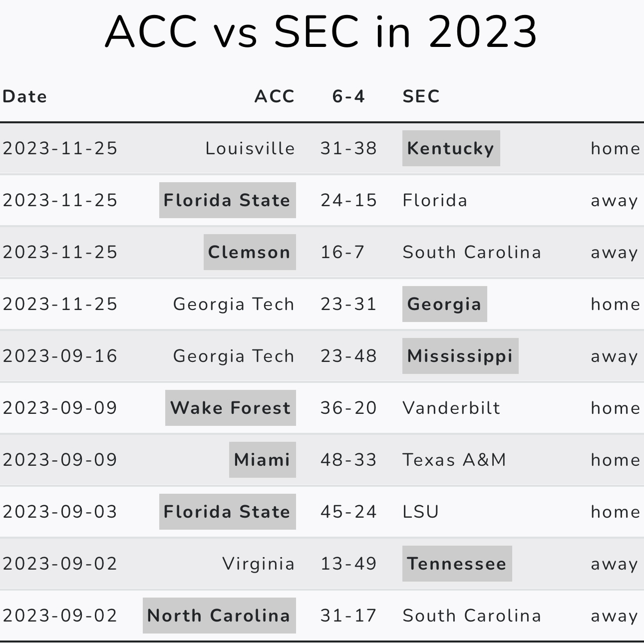Click the highlighted Kentucky team cell

[x=451, y=148]
